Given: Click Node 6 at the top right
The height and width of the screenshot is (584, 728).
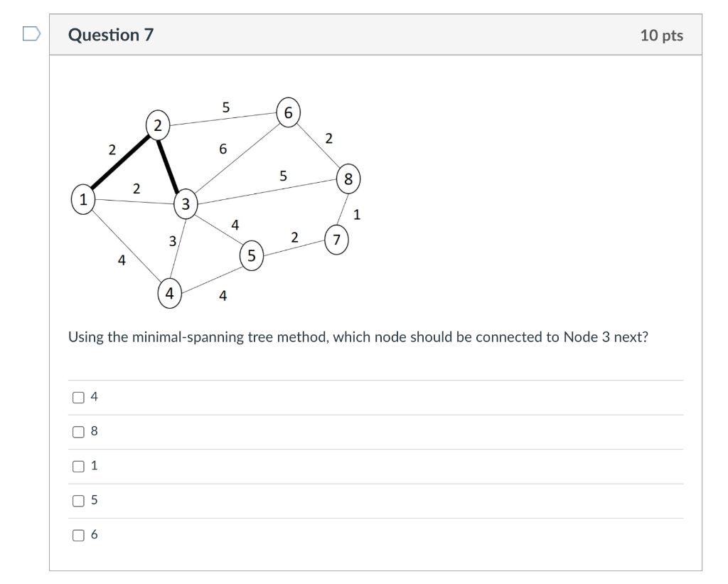Looking at the screenshot, I should point(289,112).
